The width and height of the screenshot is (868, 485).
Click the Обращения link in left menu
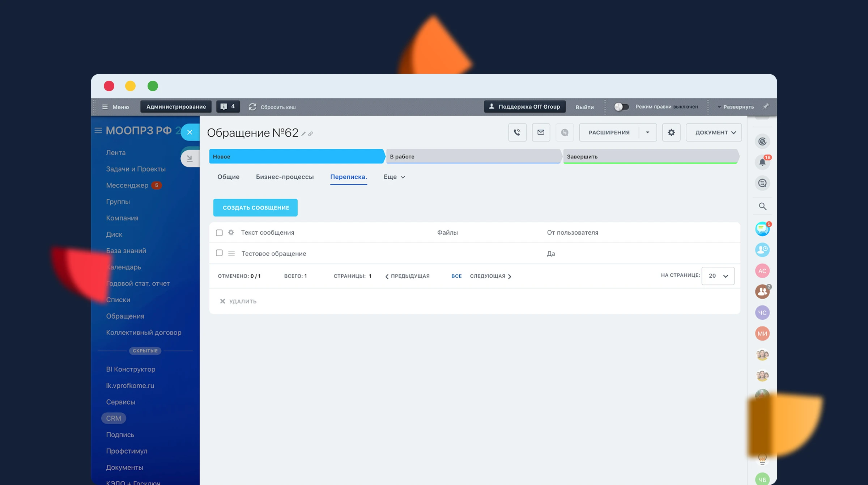coord(125,316)
